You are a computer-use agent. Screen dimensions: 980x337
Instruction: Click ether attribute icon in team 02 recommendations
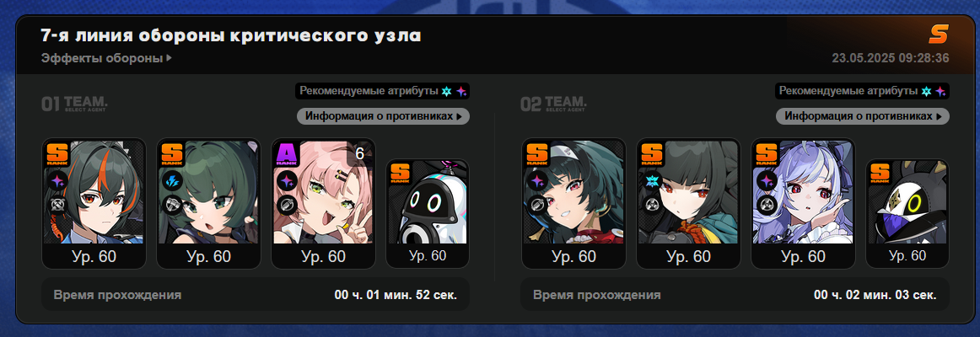point(940,91)
